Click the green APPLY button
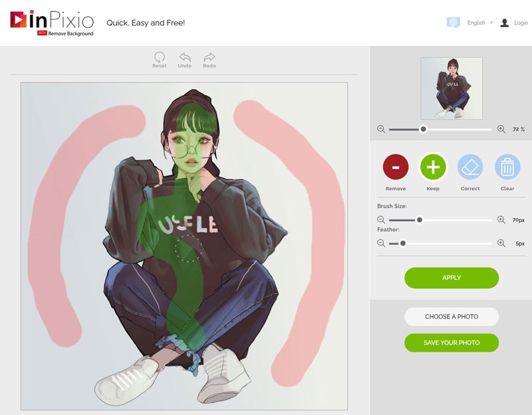532x415 pixels. coord(452,278)
